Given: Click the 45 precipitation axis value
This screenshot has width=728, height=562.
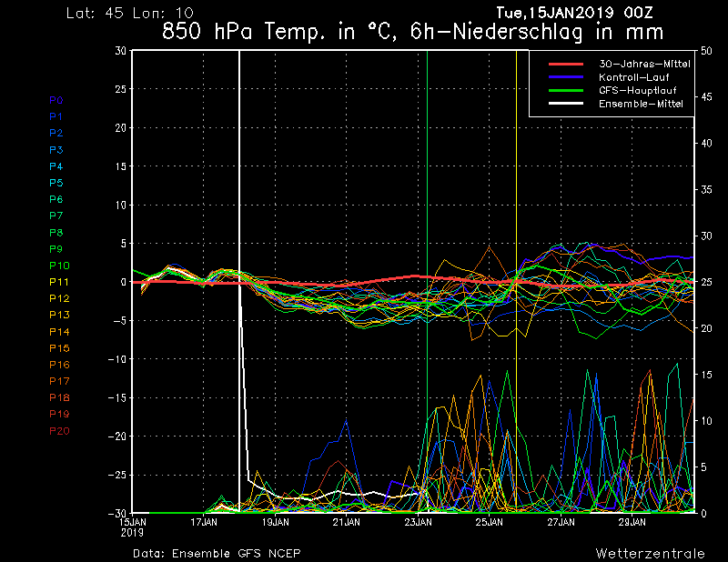Looking at the screenshot, I should [x=706, y=97].
